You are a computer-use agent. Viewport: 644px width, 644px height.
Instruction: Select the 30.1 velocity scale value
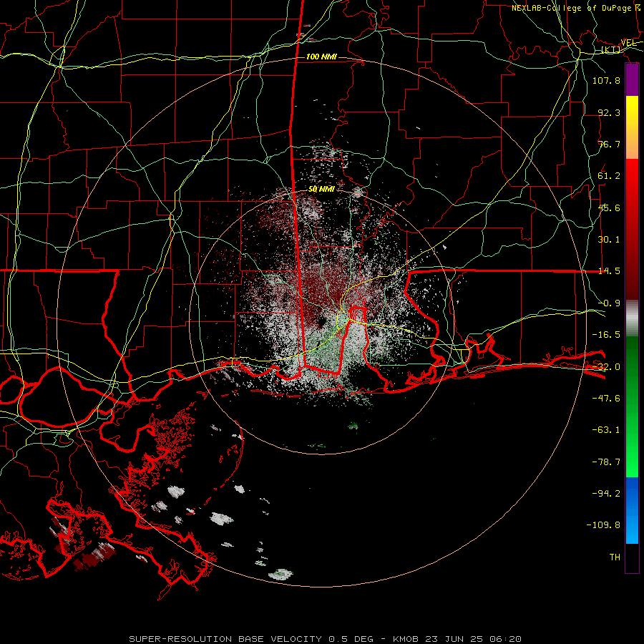(x=609, y=240)
